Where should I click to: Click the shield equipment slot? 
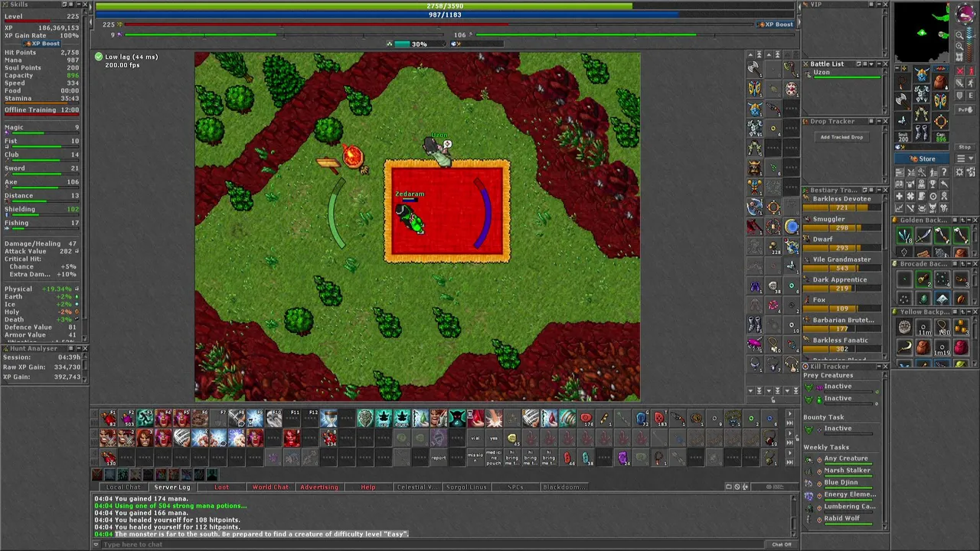coord(940,100)
